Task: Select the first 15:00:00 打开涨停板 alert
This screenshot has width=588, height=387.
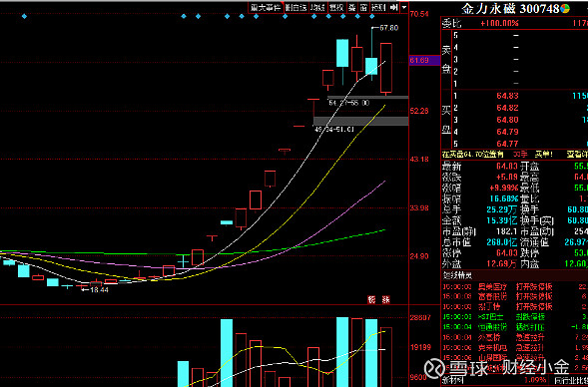Action: pos(514,287)
